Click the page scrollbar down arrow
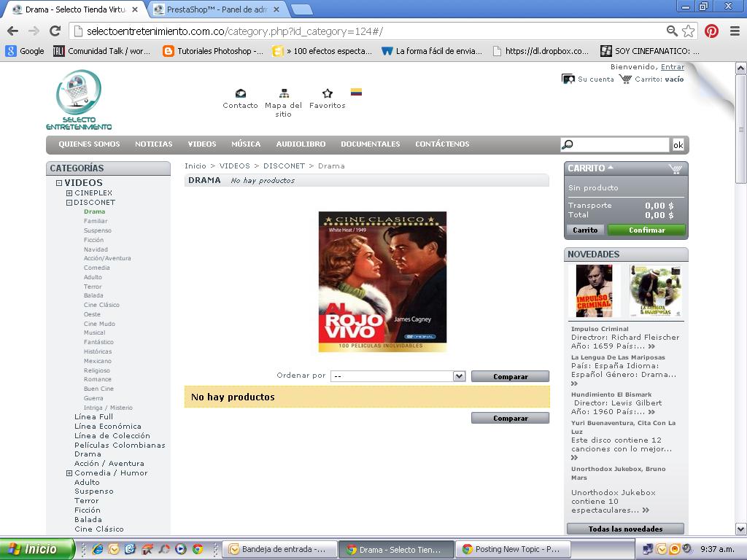The height and width of the screenshot is (560, 747). tap(741, 529)
